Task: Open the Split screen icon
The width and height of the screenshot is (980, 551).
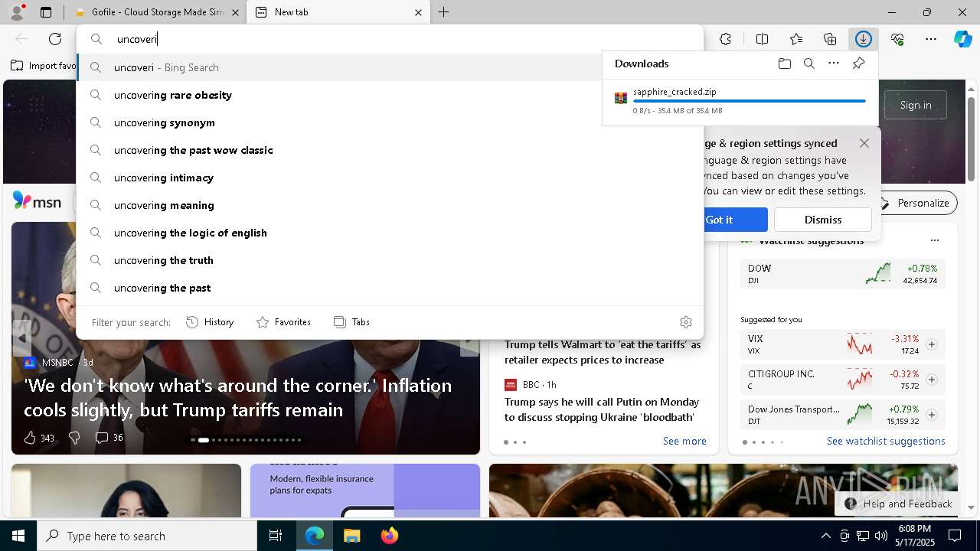Action: [762, 39]
